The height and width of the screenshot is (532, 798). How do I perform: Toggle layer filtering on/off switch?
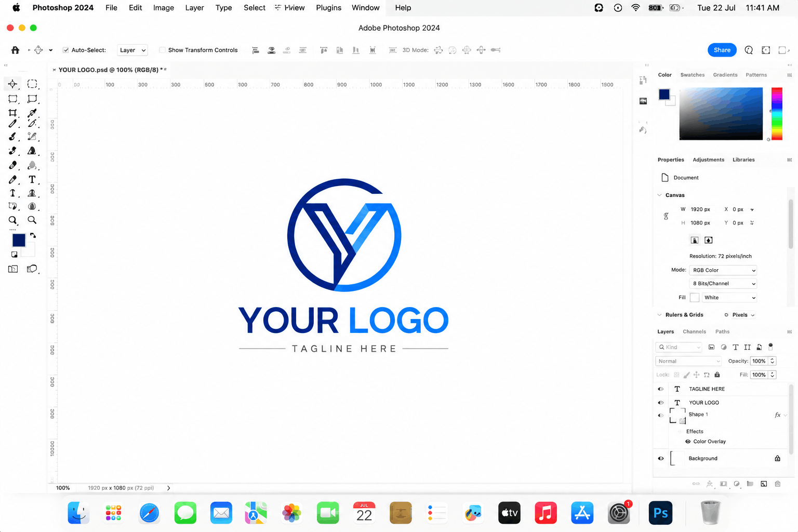click(x=770, y=347)
